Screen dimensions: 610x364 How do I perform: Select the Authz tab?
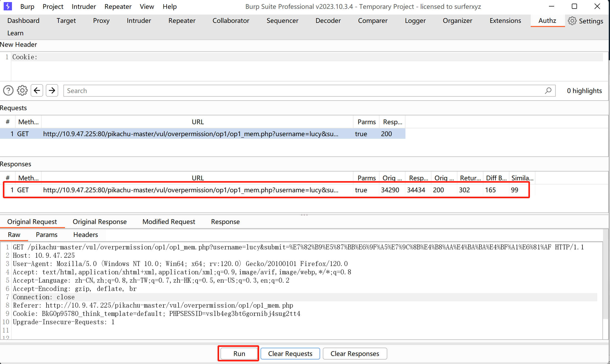(x=547, y=21)
